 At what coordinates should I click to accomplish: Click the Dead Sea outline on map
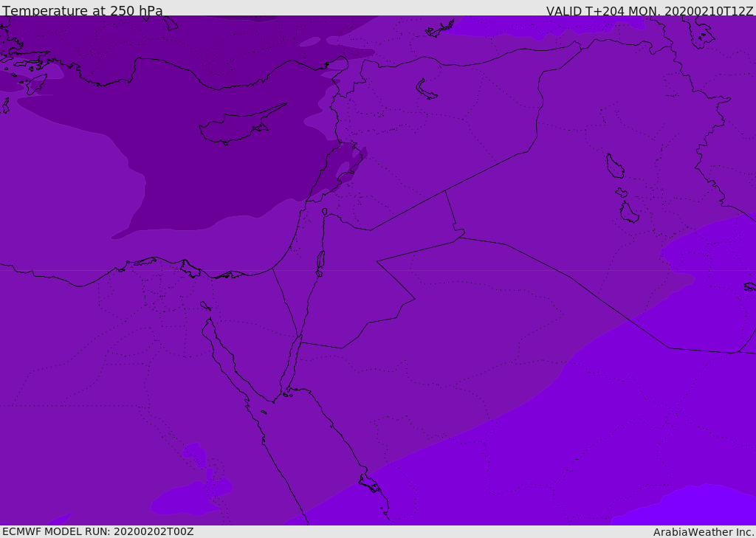320,261
